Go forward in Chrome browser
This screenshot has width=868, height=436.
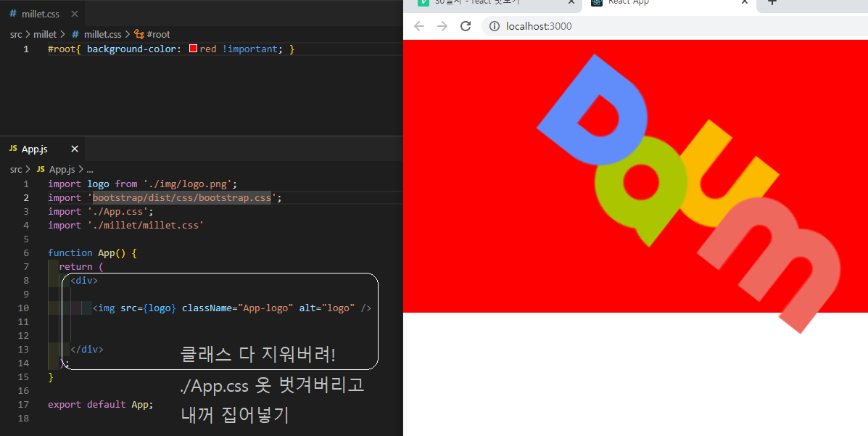(442, 26)
